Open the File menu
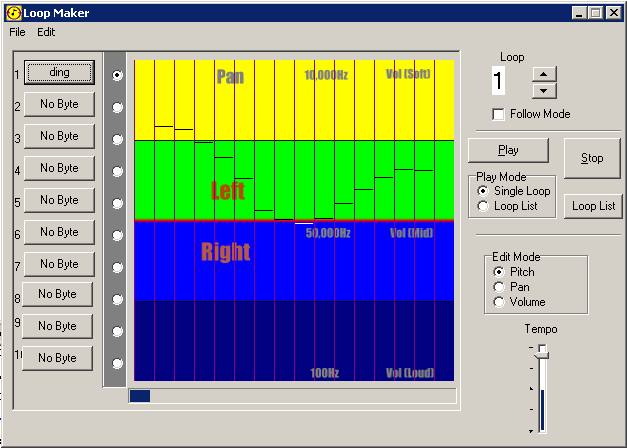The image size is (627, 448). click(17, 32)
